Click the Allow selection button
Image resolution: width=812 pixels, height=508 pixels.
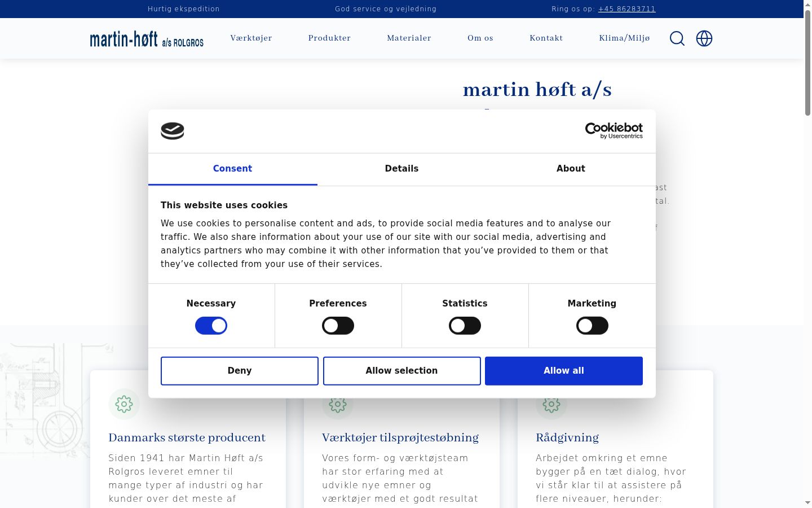coord(401,371)
